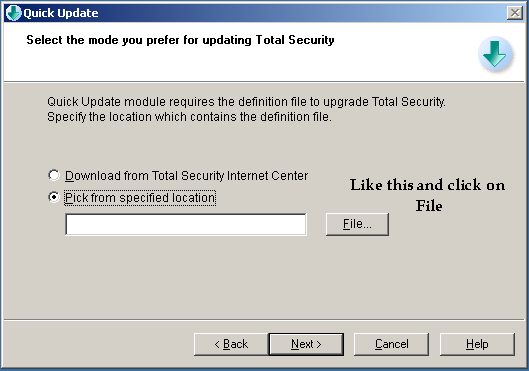Click the 'Quick Update module requires' description line

pyautogui.click(x=246, y=102)
